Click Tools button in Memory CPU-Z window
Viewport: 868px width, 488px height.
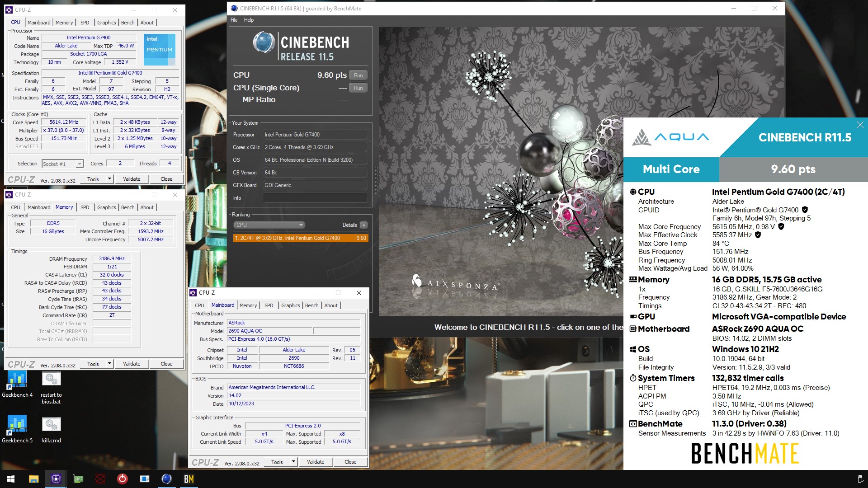coord(93,364)
